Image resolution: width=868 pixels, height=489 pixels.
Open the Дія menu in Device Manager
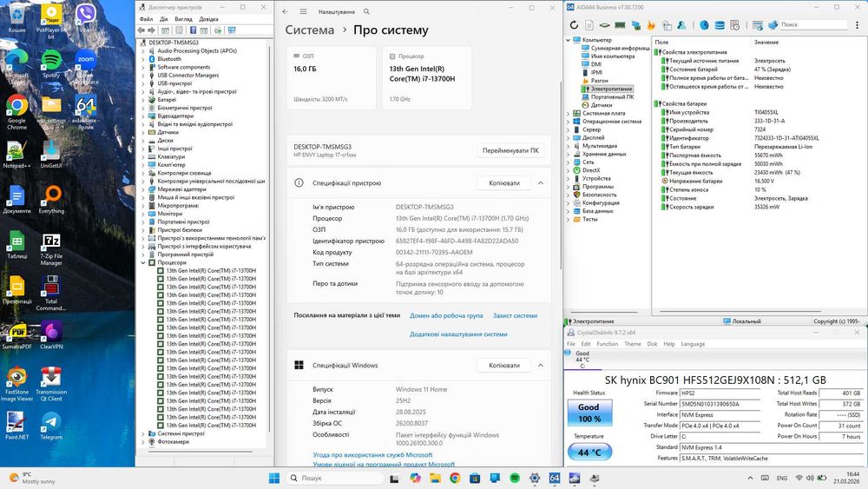(x=164, y=19)
